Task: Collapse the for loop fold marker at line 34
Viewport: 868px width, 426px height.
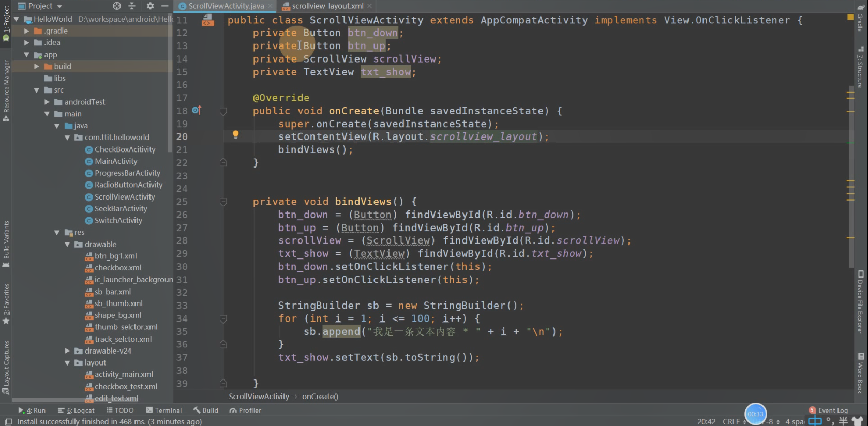Action: 223,318
